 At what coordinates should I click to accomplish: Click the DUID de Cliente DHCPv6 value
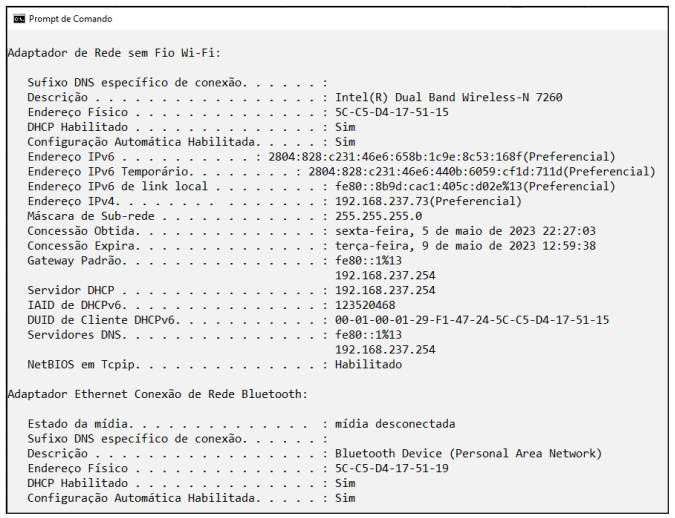(472, 320)
